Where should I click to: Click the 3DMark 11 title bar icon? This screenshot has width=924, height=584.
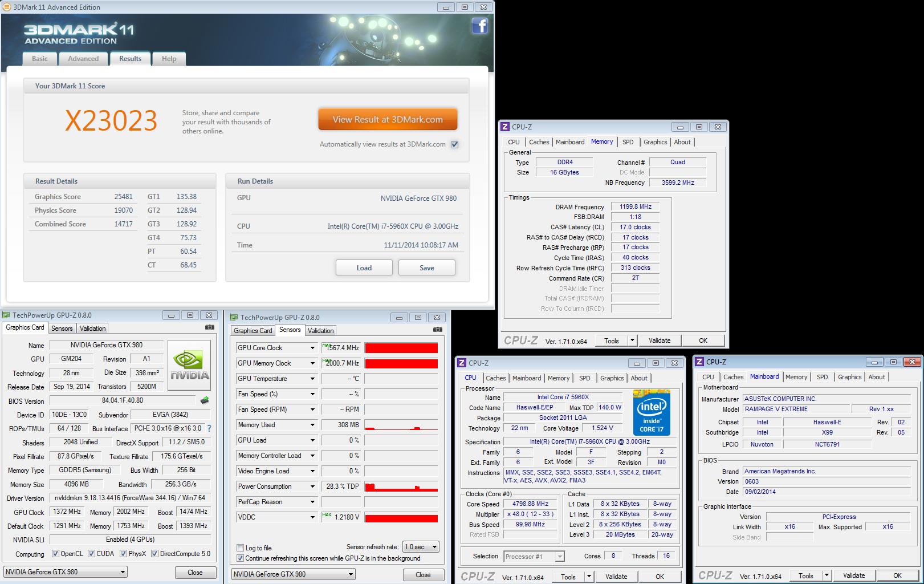coord(7,7)
